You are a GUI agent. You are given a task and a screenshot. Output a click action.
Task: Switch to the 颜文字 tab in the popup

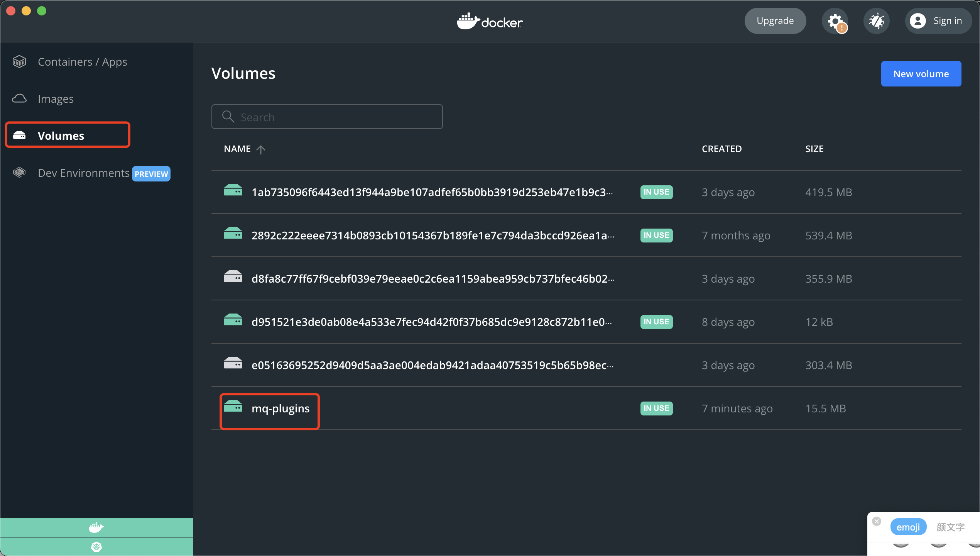[x=950, y=527]
